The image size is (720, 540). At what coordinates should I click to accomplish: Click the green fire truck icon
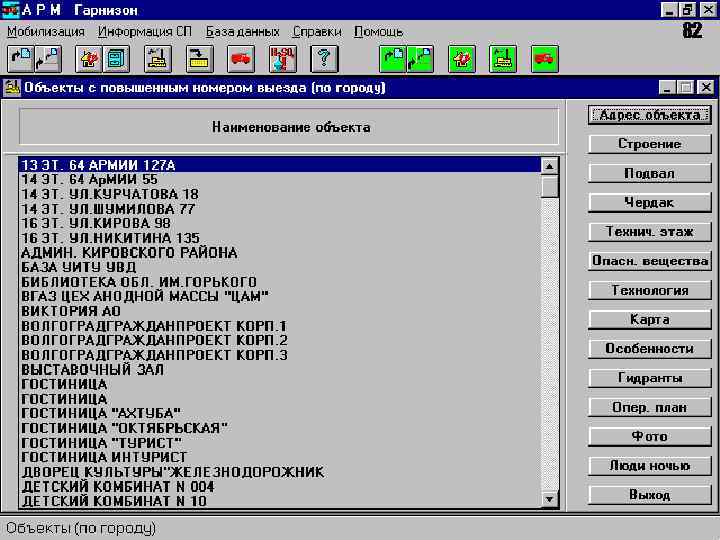click(x=545, y=59)
